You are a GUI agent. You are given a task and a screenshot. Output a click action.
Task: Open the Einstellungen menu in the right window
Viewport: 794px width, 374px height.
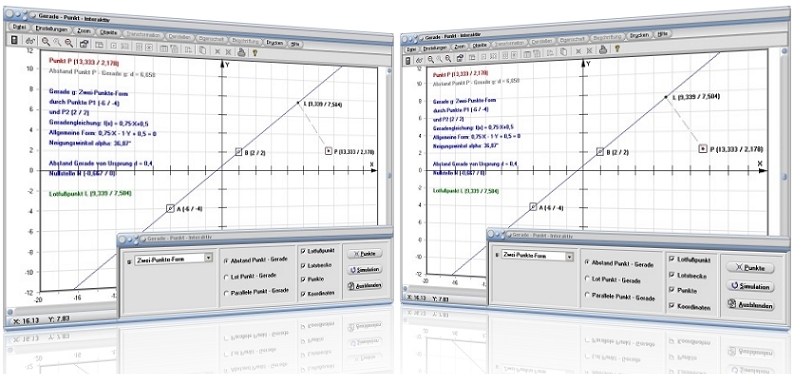[436, 48]
